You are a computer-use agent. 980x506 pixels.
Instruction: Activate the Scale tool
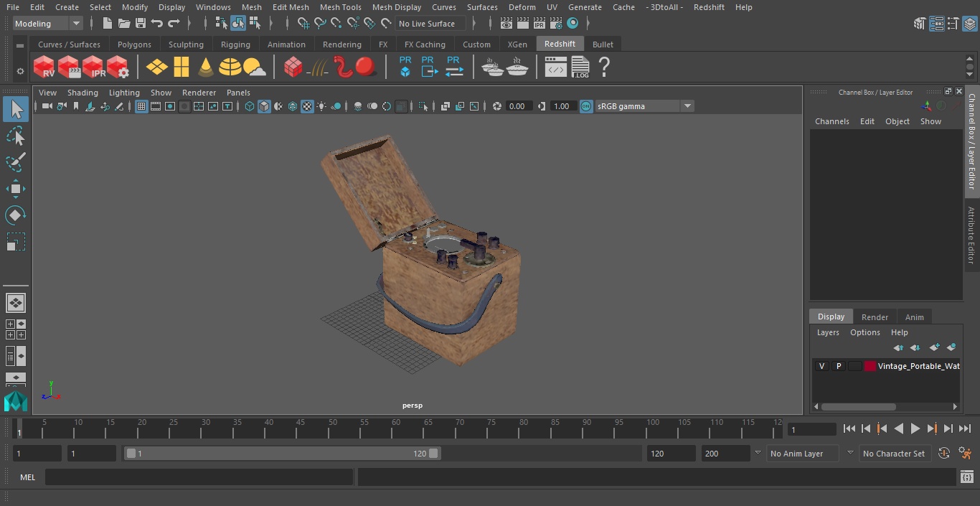15,241
